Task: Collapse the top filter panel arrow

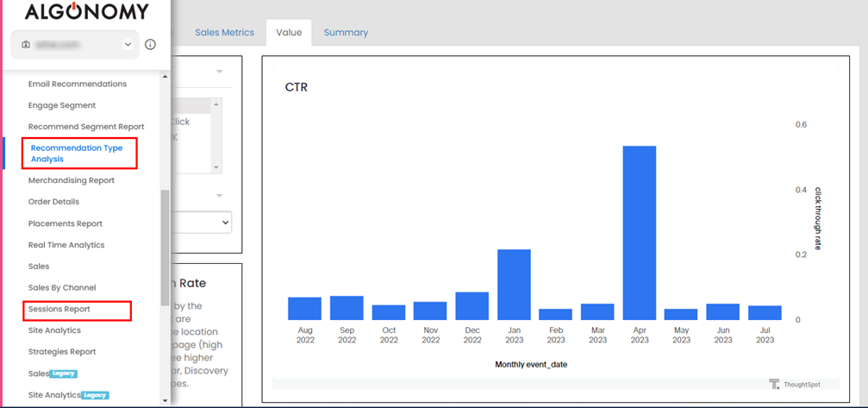Action: (219, 72)
